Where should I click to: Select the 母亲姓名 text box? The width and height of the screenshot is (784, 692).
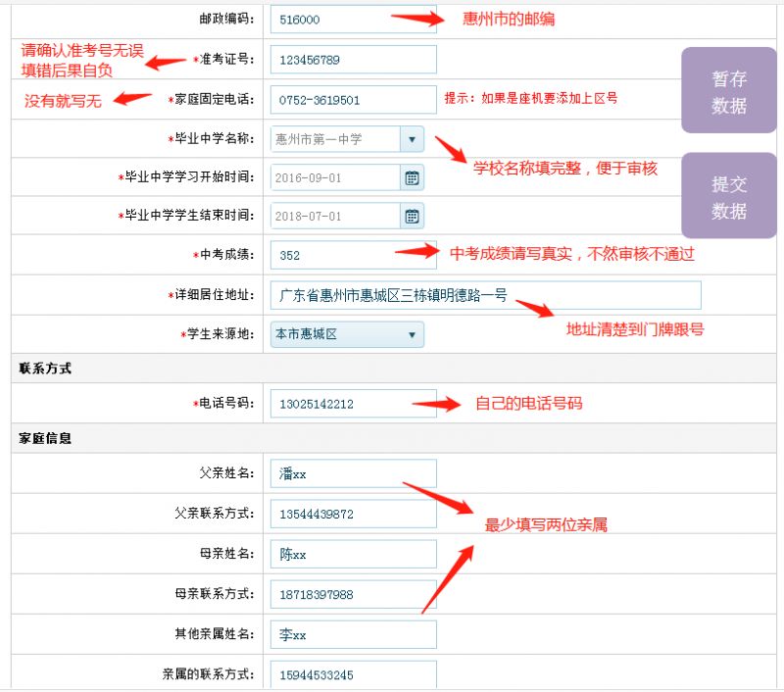(x=353, y=555)
